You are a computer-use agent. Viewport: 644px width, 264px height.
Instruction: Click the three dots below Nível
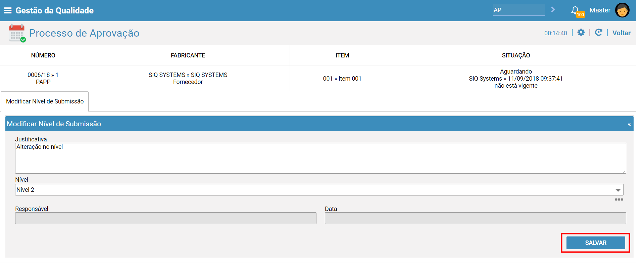coord(619,200)
